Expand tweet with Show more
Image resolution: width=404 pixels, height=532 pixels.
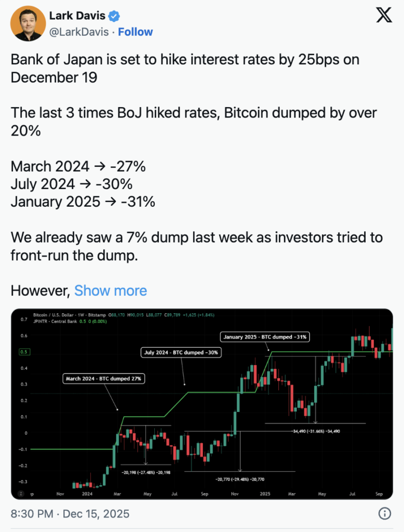111,291
